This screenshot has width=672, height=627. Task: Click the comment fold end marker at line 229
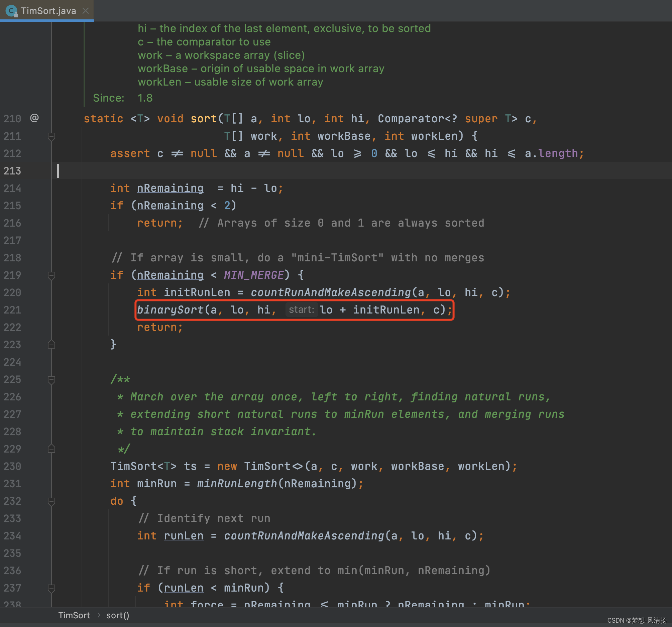point(51,449)
